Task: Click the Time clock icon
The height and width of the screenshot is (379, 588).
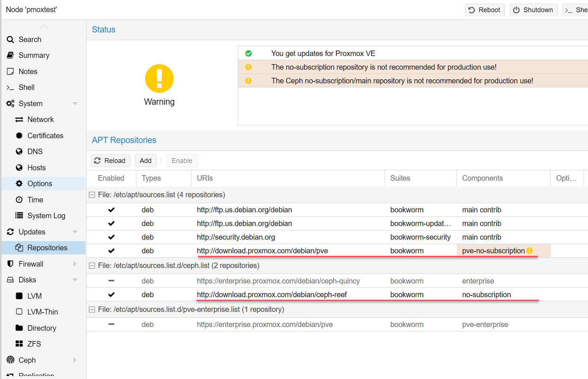Action: tap(19, 200)
